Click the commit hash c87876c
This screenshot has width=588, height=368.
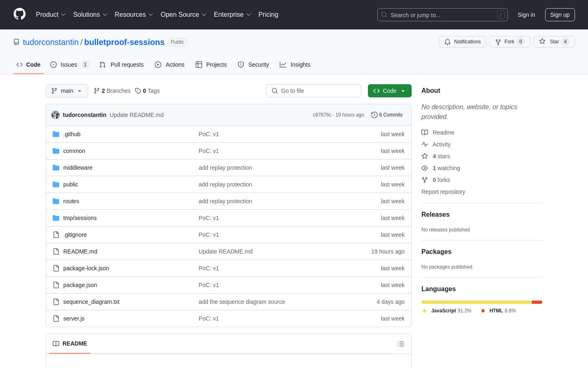[322, 115]
